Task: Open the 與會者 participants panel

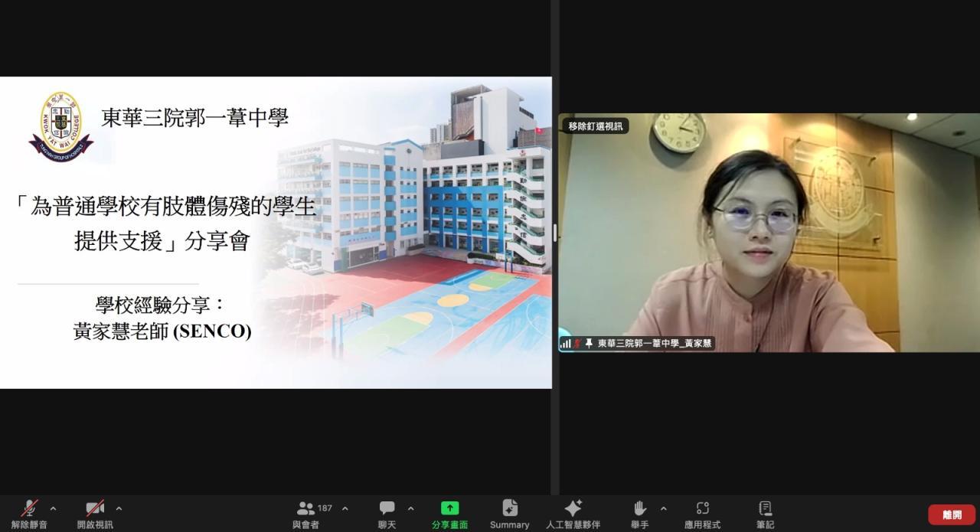Action: click(x=306, y=514)
